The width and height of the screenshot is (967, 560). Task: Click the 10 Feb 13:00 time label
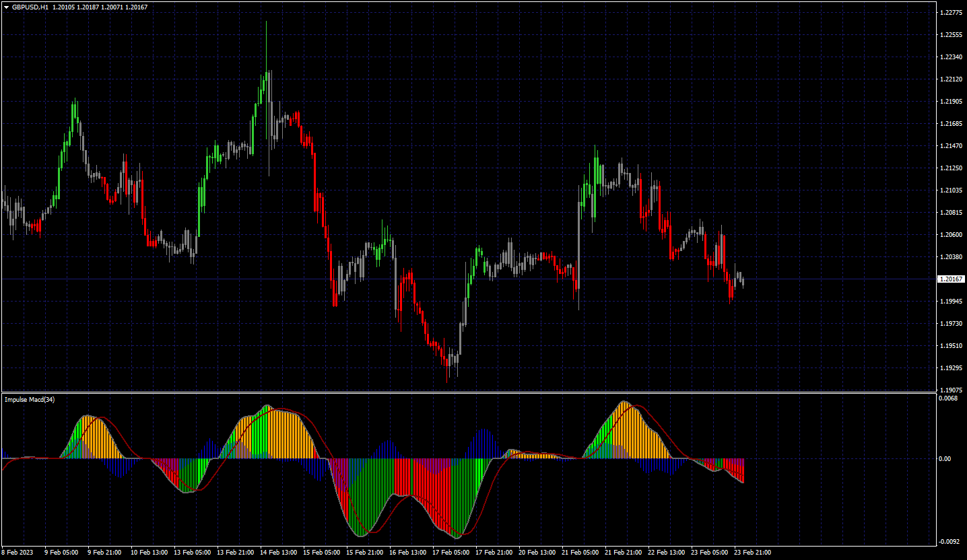pos(149,553)
